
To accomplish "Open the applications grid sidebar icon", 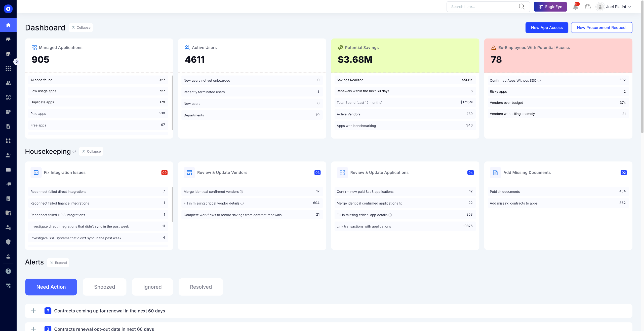I will [8, 69].
